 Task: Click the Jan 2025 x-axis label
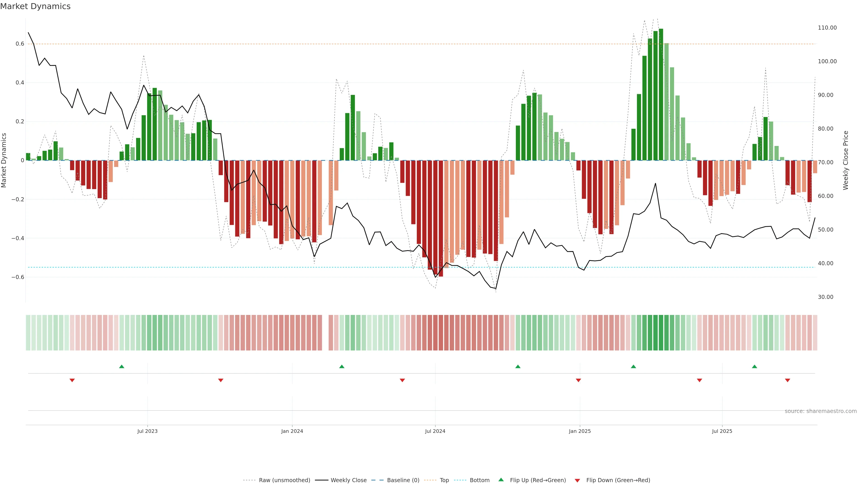point(580,431)
